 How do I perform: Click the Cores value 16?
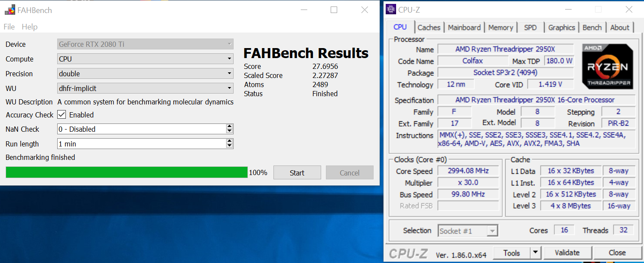point(564,230)
